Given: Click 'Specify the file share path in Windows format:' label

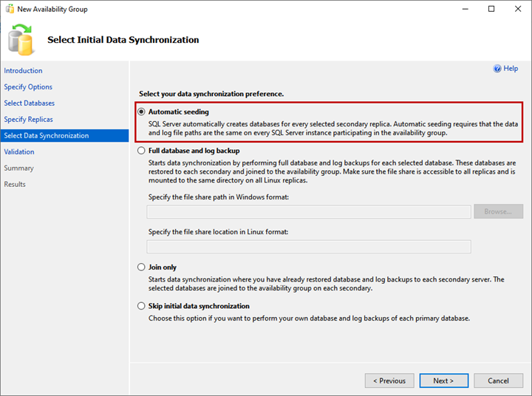Looking at the screenshot, I should pyautogui.click(x=219, y=197).
